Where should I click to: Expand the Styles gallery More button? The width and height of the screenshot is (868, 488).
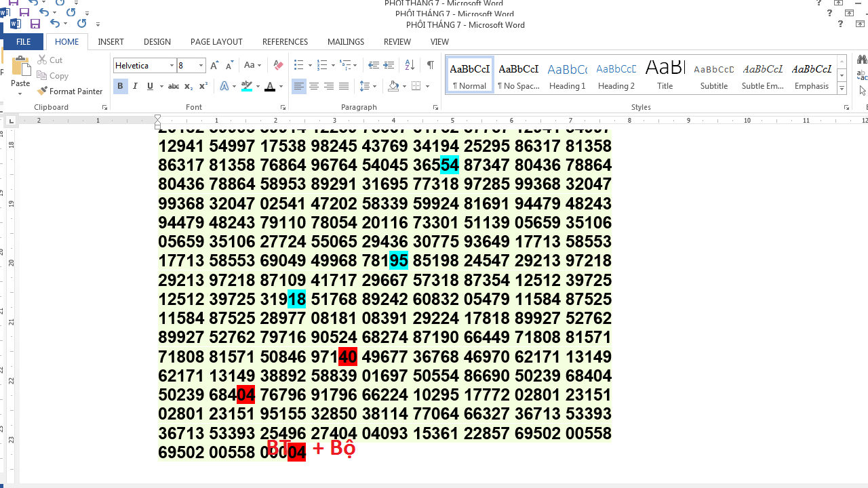click(x=842, y=89)
